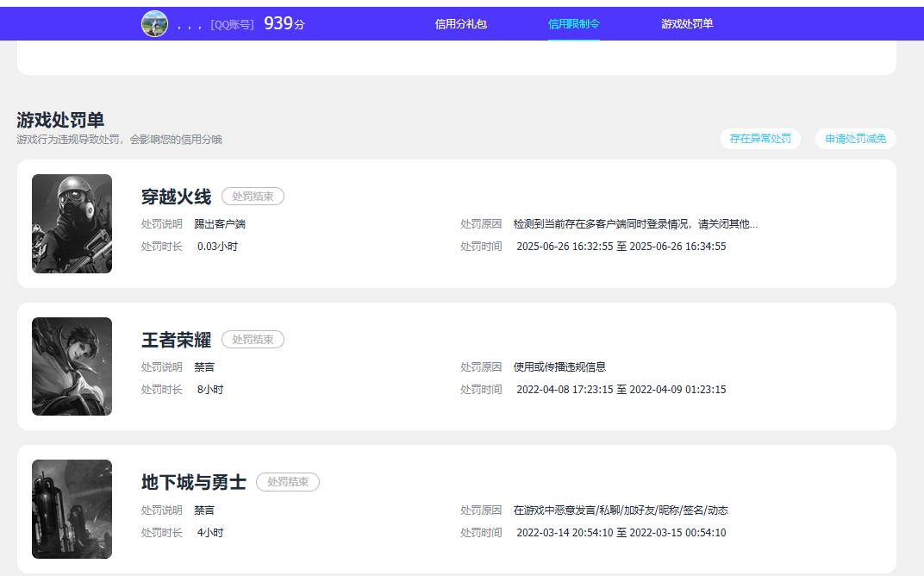The height and width of the screenshot is (576, 924).
Task: Click the duration 0.03小时
Action: point(217,247)
